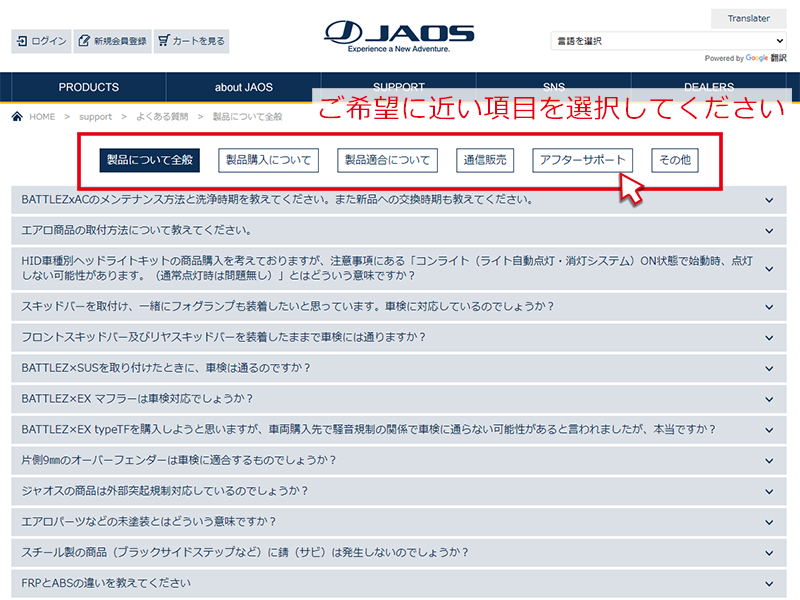Click the home icon in the breadcrumb
800x600 pixels.
coord(17,116)
